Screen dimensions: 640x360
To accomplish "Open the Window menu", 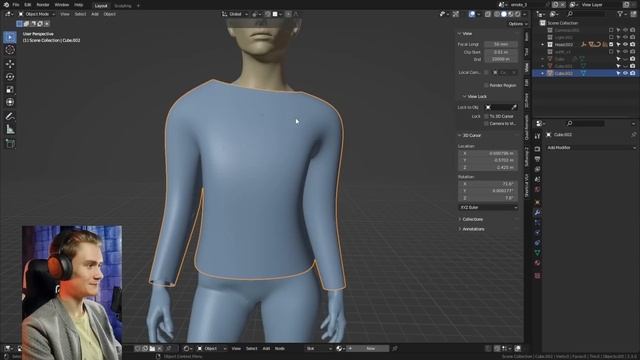I will (62, 4).
